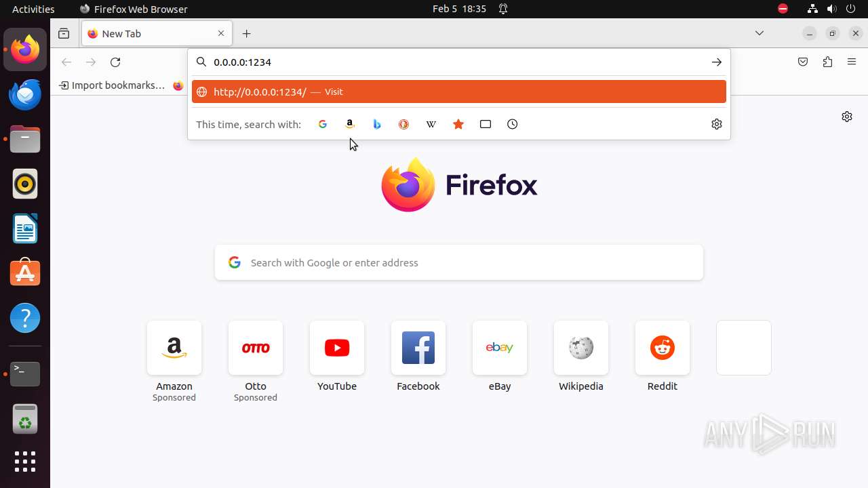Reload the current page

(x=115, y=62)
